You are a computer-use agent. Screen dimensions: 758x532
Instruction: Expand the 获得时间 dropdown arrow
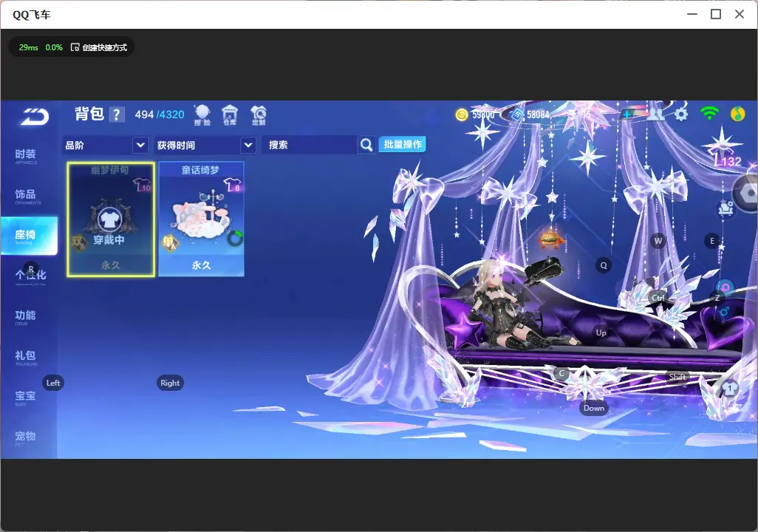point(248,145)
